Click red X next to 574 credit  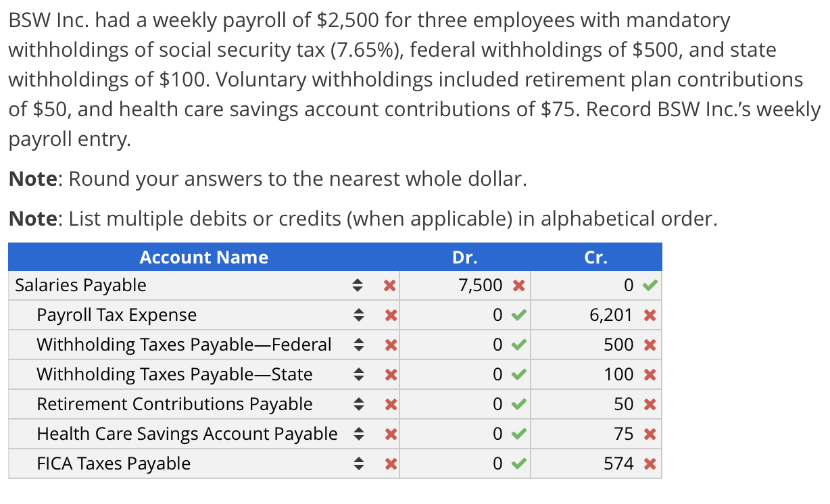tap(650, 464)
